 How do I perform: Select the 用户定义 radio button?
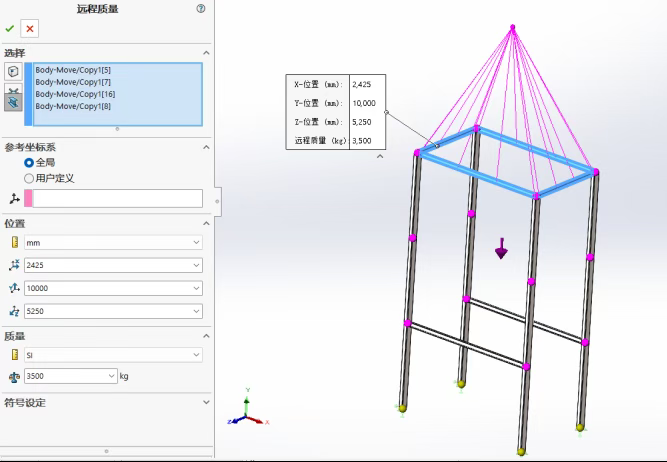tap(29, 178)
